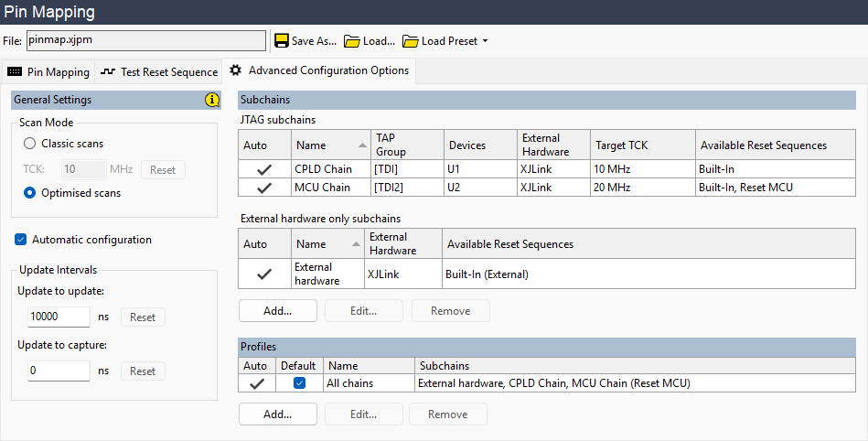Open the Load Preset dropdown arrow
868x441 pixels.
click(485, 41)
